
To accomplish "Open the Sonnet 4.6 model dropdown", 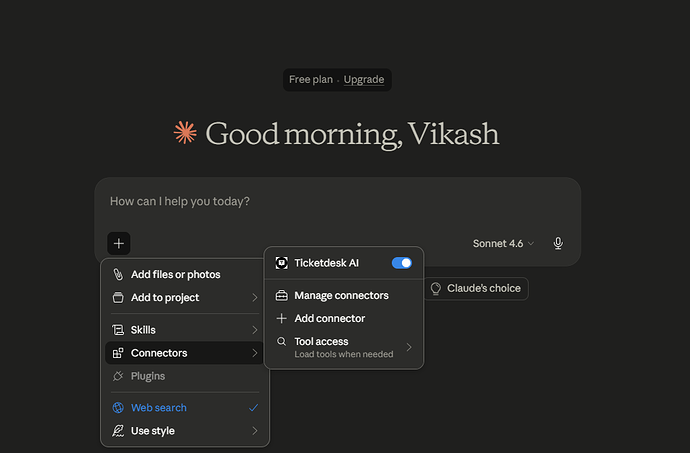I will [x=503, y=243].
